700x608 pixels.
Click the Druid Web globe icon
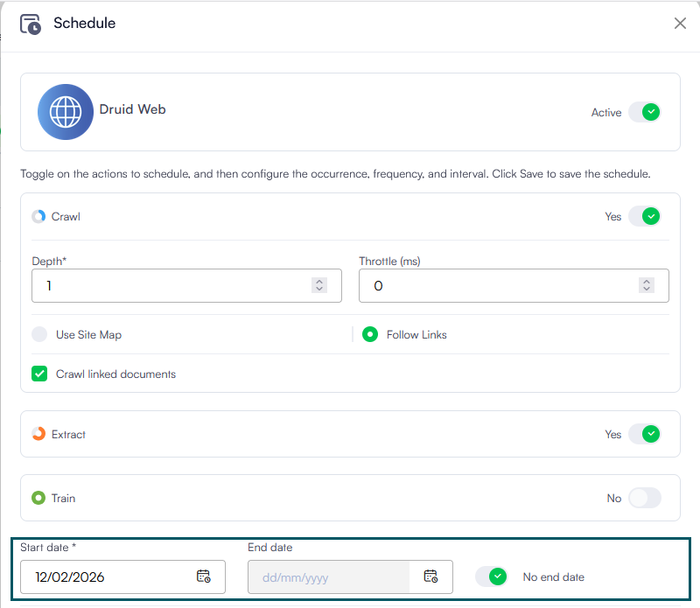(66, 112)
